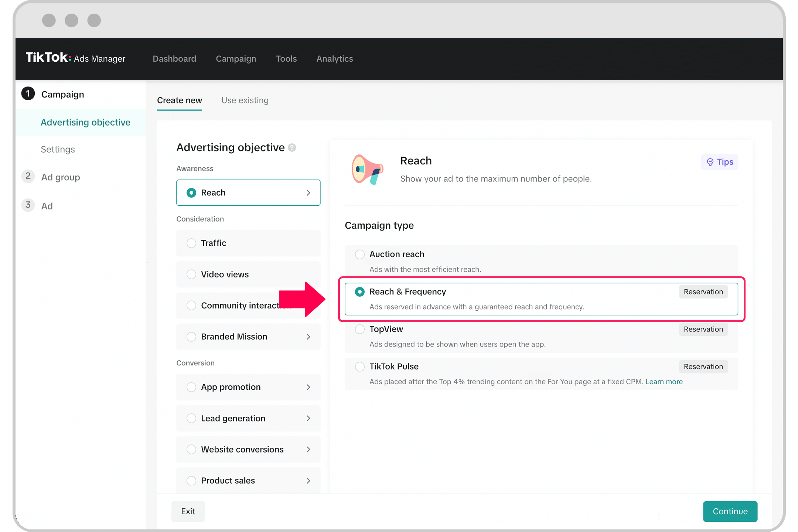Open the Campaign menu tab
This screenshot has height=532, width=798.
(236, 58)
